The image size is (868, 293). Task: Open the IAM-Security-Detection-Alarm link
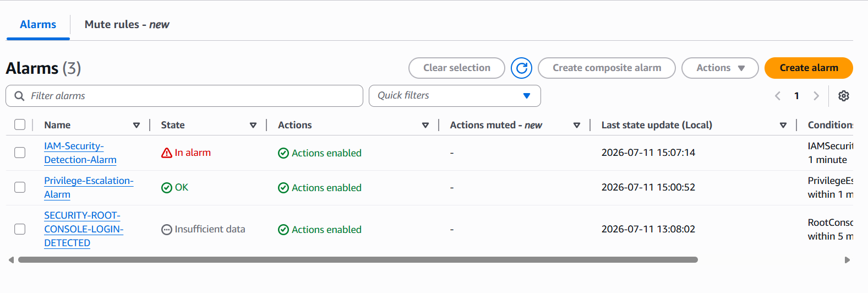coord(80,153)
